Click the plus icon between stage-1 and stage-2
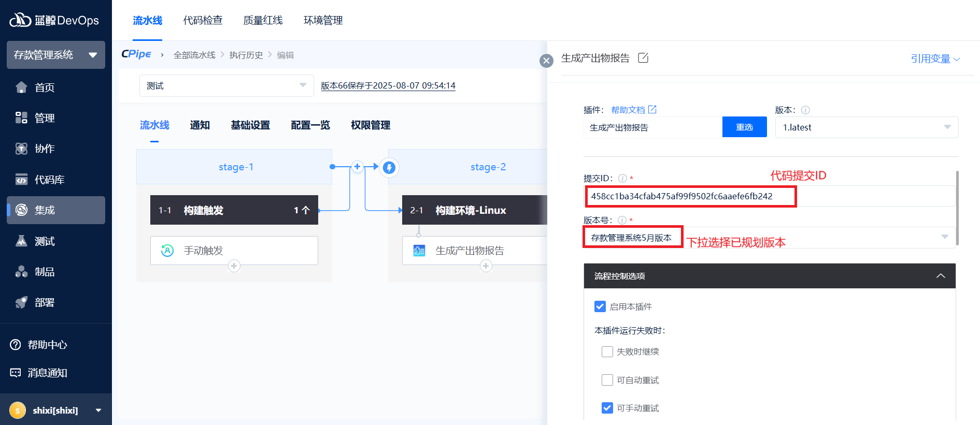980x425 pixels. [x=357, y=167]
